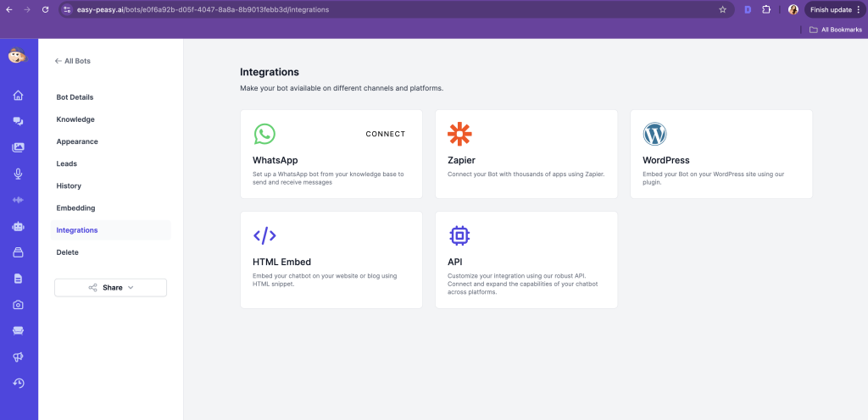Open the chat bubbles icon in the sidebar
The height and width of the screenshot is (420, 868).
tap(18, 121)
